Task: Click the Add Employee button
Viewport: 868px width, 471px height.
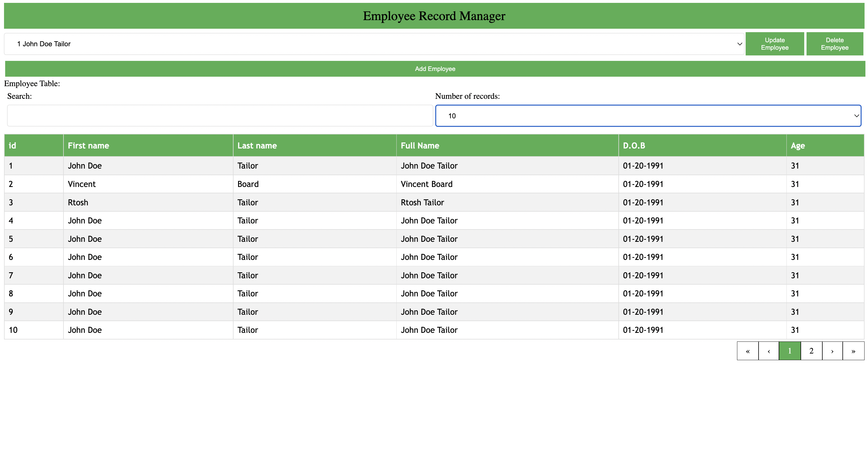Action: (435, 69)
